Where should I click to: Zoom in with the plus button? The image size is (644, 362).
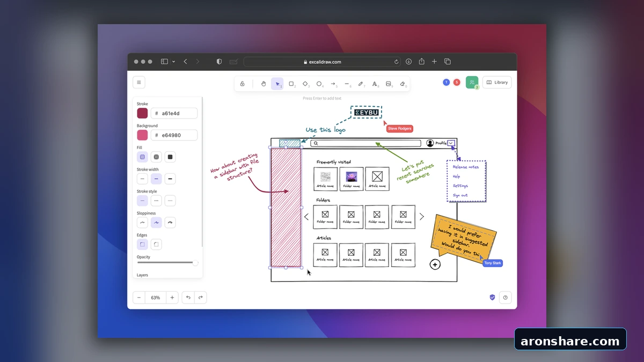[172, 297]
